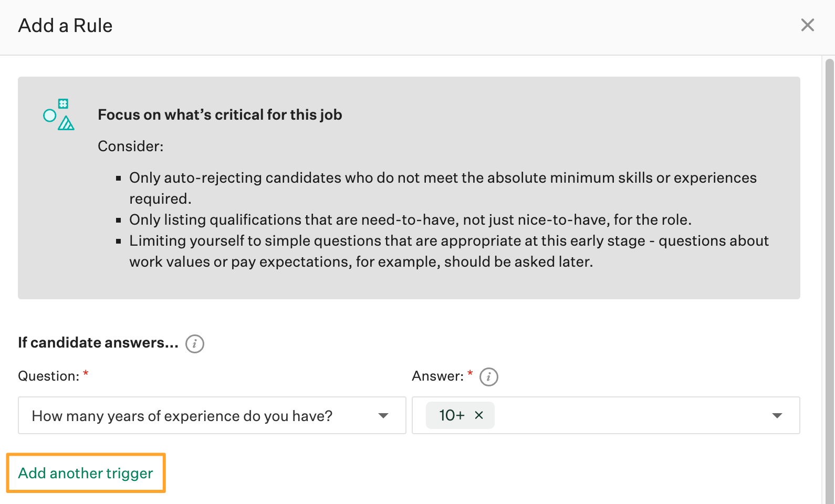The height and width of the screenshot is (504, 835).
Task: Remove the "10+" answer chip
Action: click(479, 415)
